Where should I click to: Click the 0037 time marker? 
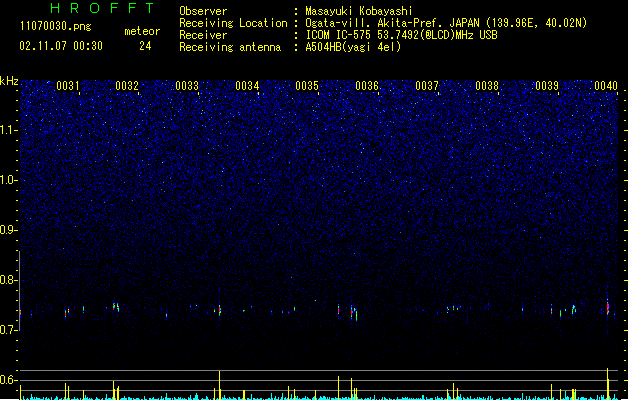427,86
